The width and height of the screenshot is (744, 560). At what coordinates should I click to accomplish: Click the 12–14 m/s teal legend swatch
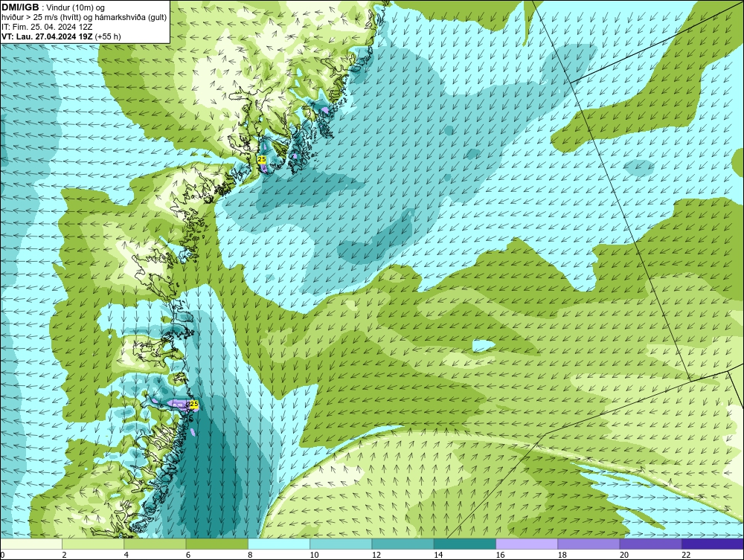(x=403, y=544)
